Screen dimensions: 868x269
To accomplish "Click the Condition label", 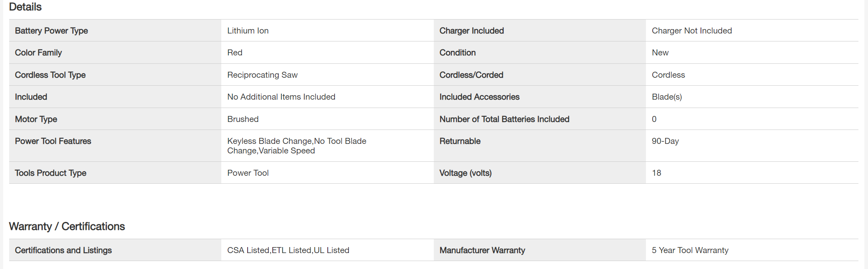I will [x=457, y=53].
